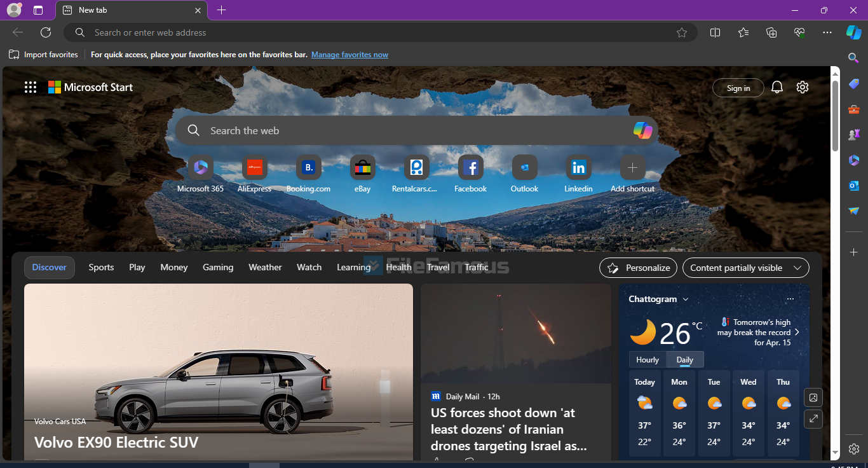Select the Learning feed tab
Viewport: 868px width, 468px height.
click(x=354, y=268)
